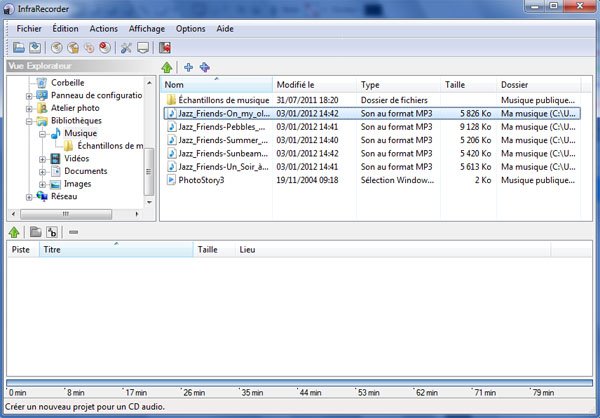Viewport: 600px width, 418px height.
Task: Sort files by the Dossier column
Action: 539,85
